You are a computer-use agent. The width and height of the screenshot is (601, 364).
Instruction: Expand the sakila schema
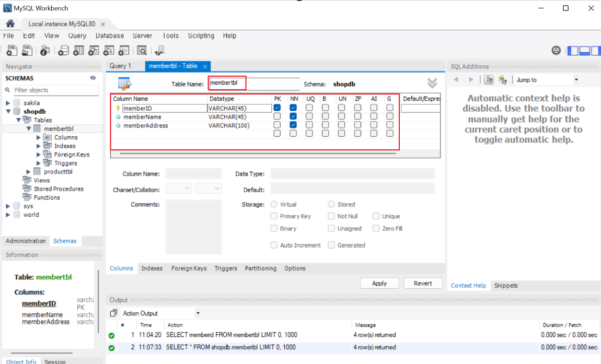8,103
